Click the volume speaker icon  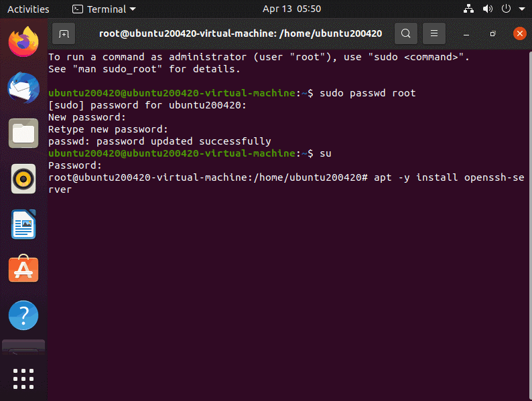click(x=487, y=9)
